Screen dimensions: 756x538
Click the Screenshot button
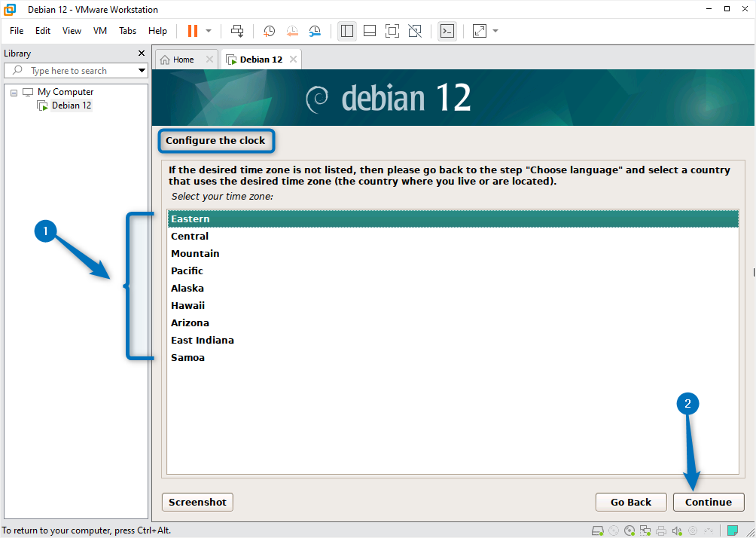click(x=197, y=502)
